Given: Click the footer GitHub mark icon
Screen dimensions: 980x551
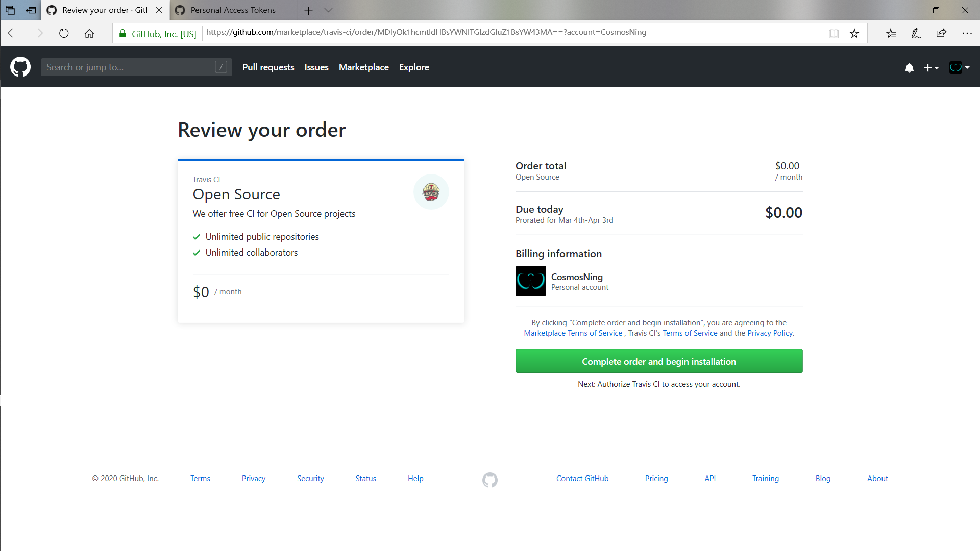Looking at the screenshot, I should pyautogui.click(x=489, y=480).
